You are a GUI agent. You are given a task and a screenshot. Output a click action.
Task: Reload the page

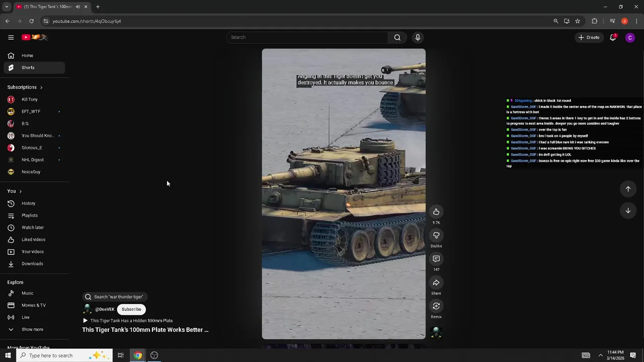point(31,21)
